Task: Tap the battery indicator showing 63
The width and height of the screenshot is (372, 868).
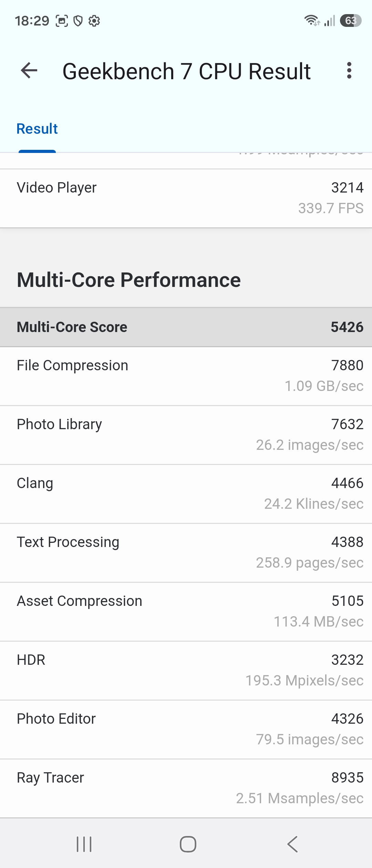Action: (351, 21)
